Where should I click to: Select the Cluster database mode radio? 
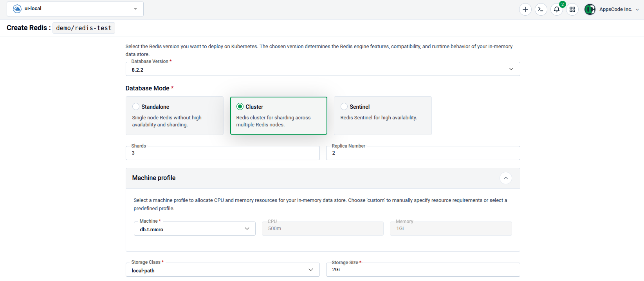pyautogui.click(x=240, y=106)
